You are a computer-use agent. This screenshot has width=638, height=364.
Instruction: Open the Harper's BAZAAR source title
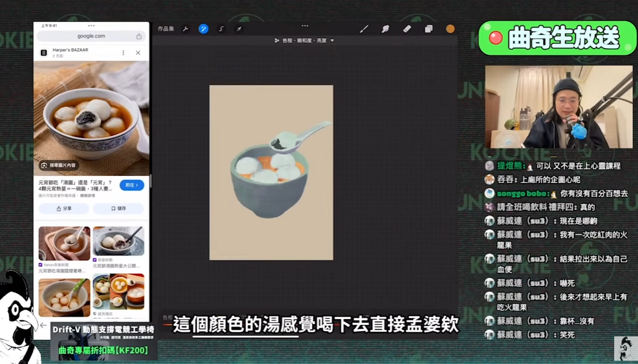[x=70, y=50]
